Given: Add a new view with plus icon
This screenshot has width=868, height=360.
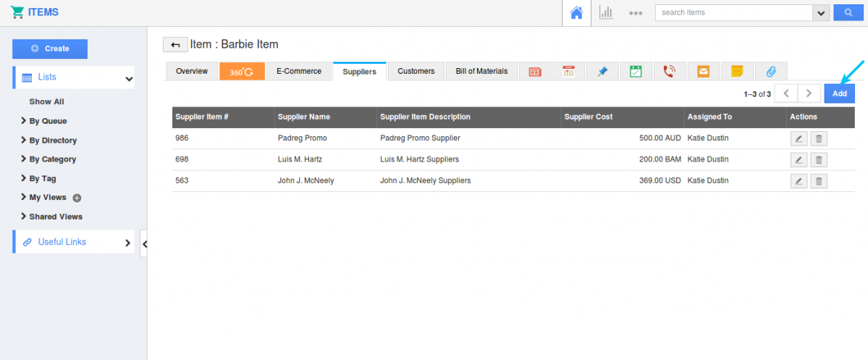Looking at the screenshot, I should 77,198.
